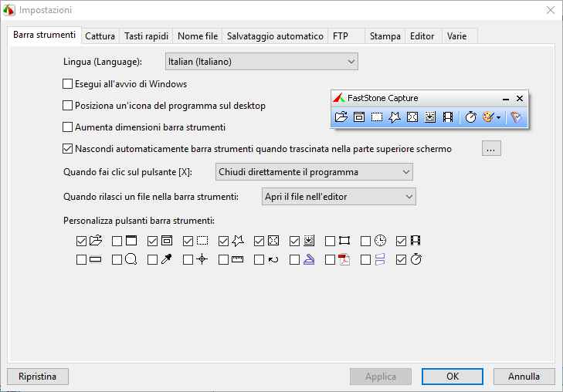Click the crosshair icon in customize buttons row
The image size is (563, 392).
pos(202,259)
